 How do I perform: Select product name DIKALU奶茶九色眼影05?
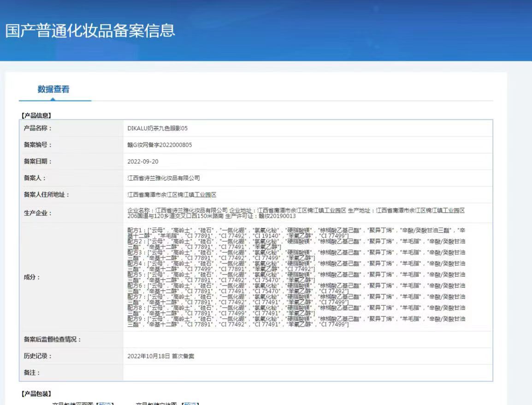pos(157,128)
